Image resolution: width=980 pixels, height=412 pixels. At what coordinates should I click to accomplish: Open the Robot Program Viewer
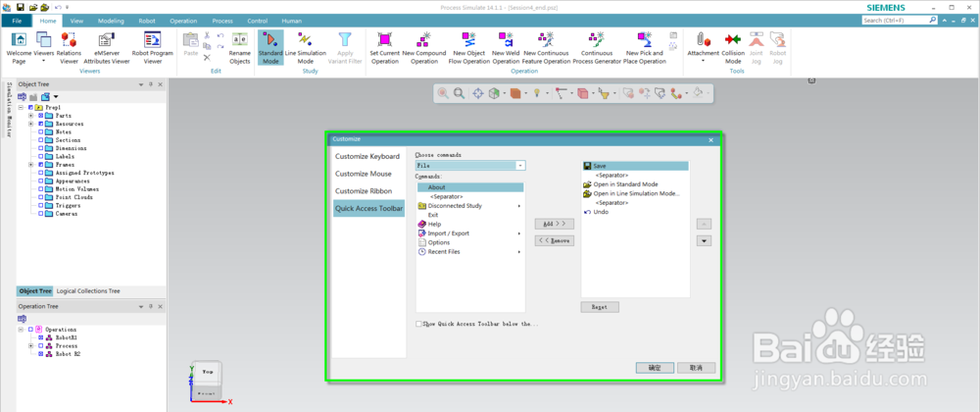point(153,47)
